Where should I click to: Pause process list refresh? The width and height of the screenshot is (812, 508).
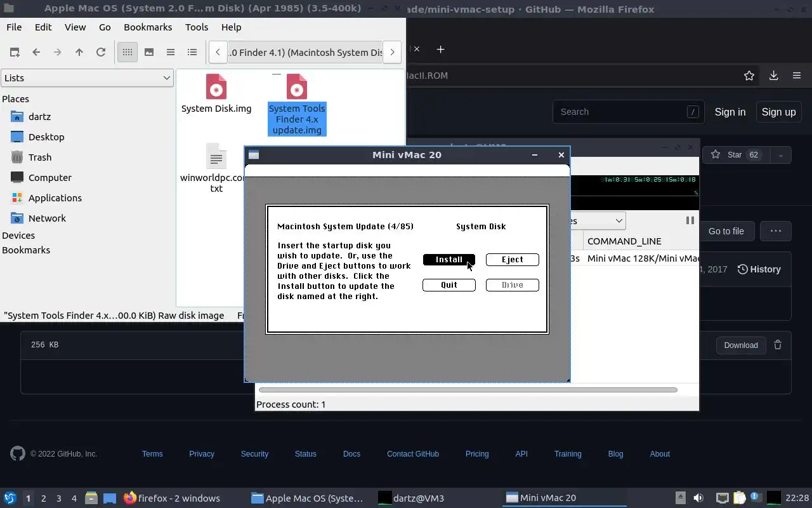690,220
